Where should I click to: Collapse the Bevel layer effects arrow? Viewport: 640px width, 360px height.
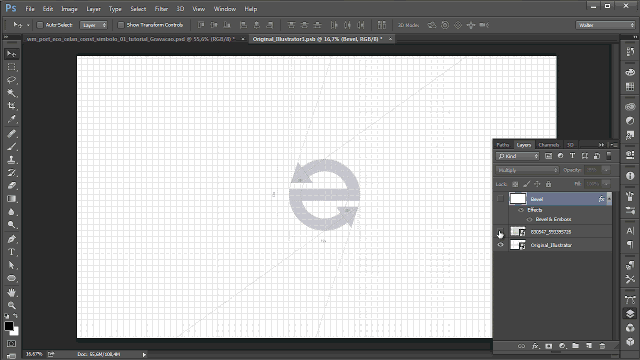click(x=609, y=199)
